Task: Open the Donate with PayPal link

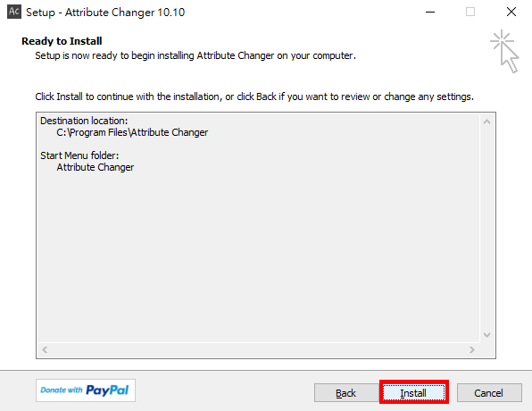Action: [x=86, y=390]
